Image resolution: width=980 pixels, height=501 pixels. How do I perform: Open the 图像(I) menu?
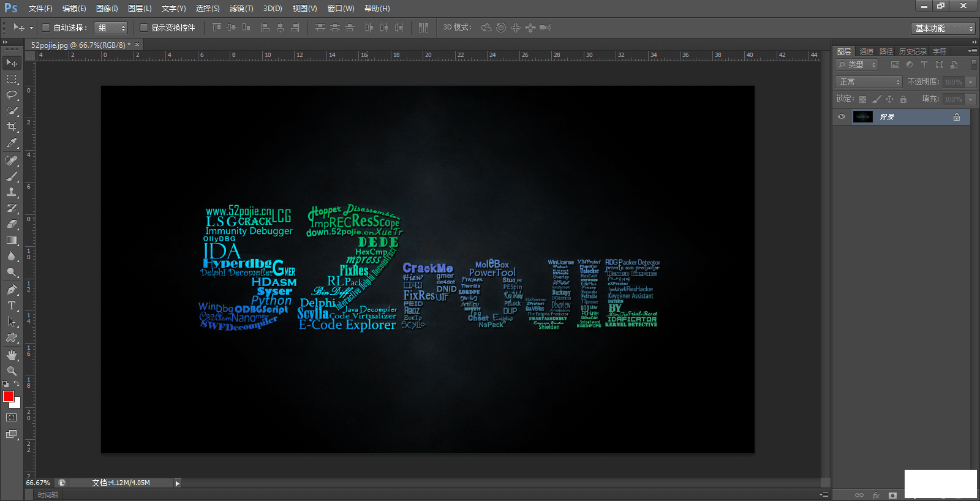[x=107, y=9]
